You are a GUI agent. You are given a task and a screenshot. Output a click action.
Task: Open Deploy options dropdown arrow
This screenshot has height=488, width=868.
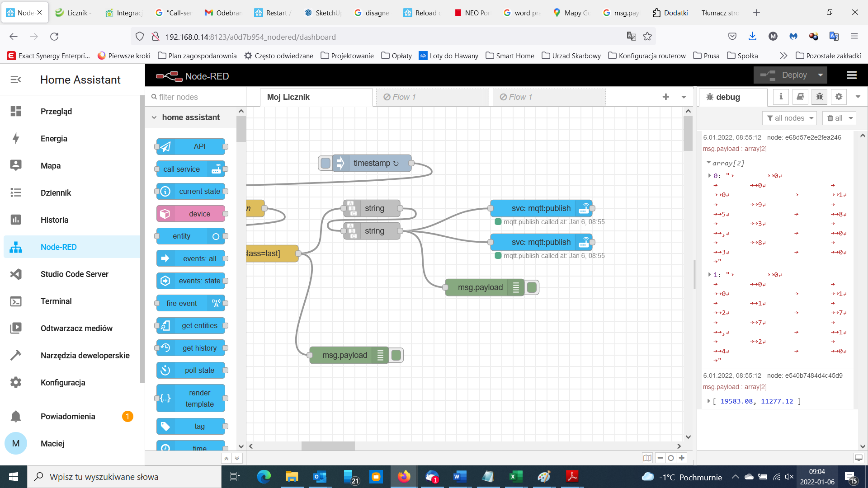tap(821, 75)
